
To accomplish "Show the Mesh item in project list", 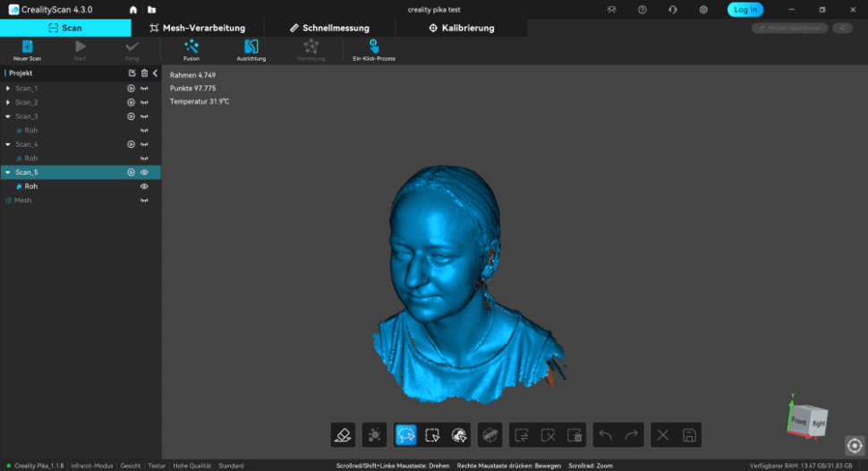I will 144,200.
